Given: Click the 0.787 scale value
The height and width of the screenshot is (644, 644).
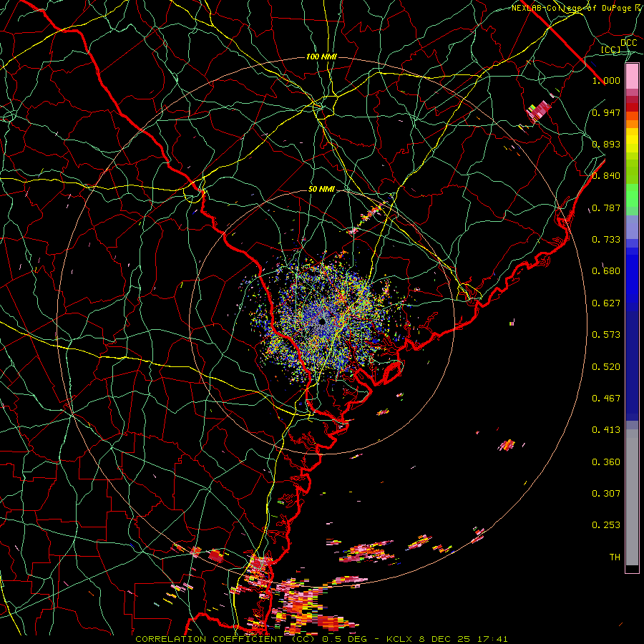Looking at the screenshot, I should click(606, 208).
